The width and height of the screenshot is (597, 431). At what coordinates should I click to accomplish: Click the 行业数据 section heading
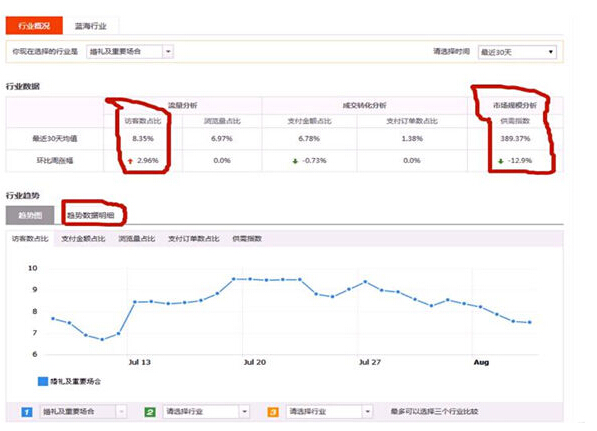point(23,86)
